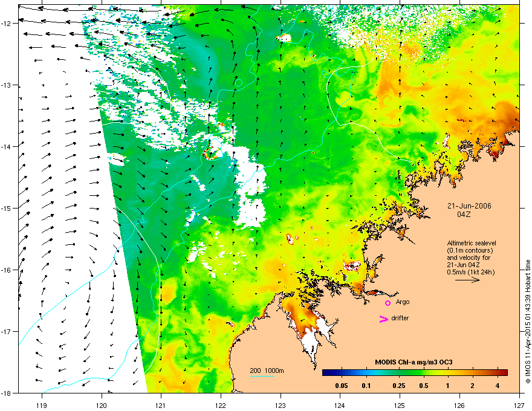
Task: Select the dark blue end of the colorbar
Action: (x=328, y=373)
